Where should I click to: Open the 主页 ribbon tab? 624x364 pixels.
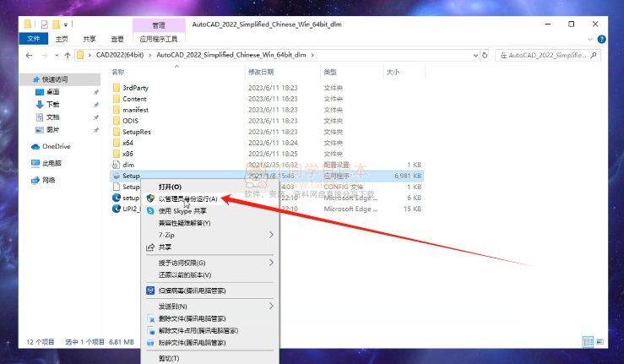coord(62,39)
